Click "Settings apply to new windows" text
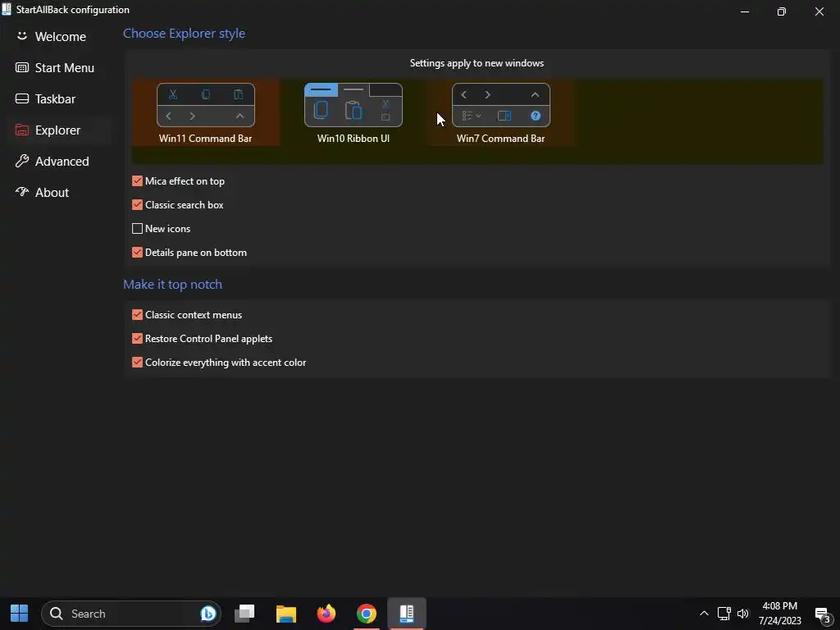840x630 pixels. point(477,63)
